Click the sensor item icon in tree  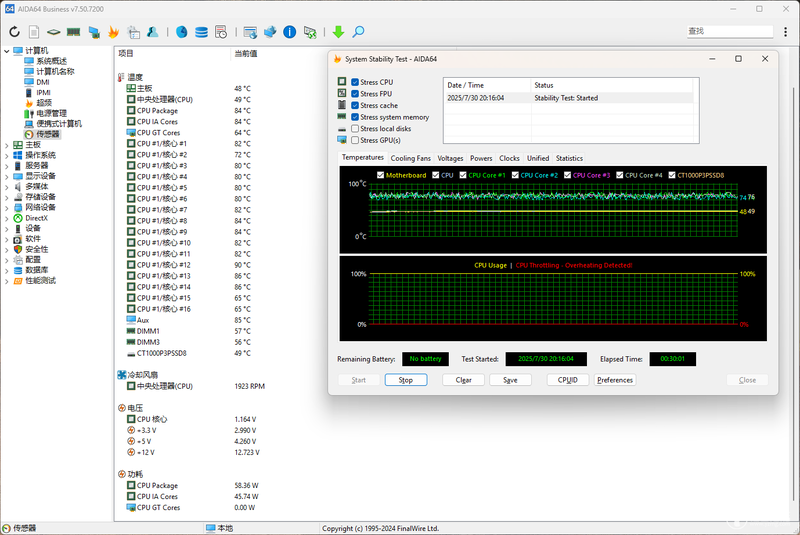click(x=29, y=134)
